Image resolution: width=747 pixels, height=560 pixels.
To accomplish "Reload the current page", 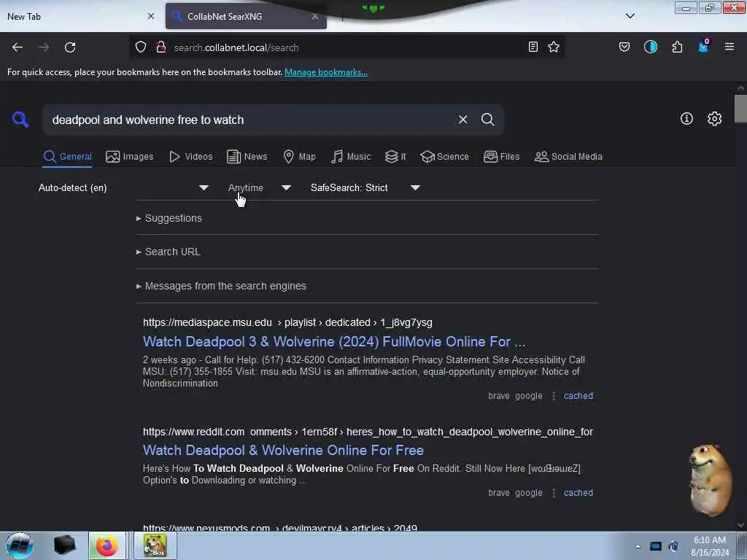I will point(70,47).
